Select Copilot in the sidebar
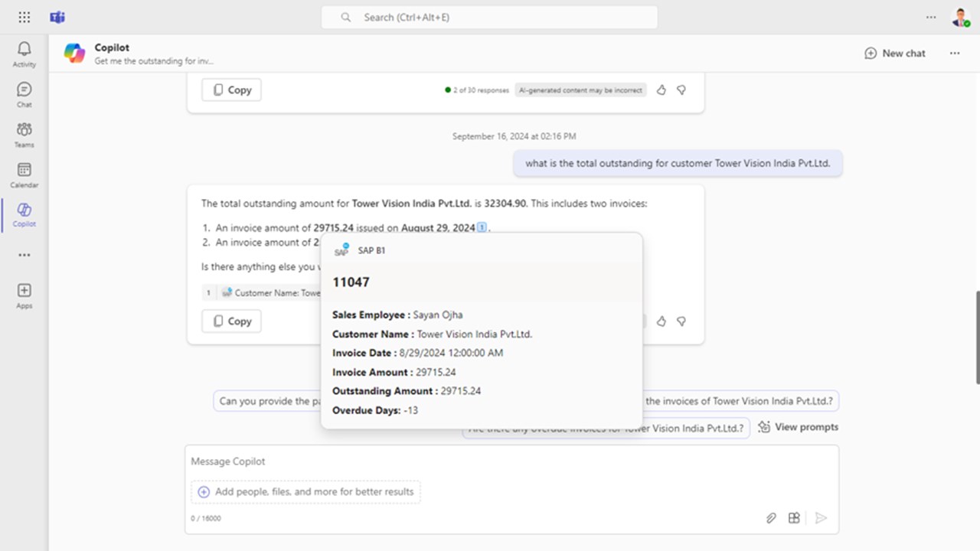980x551 pixels. point(24,215)
